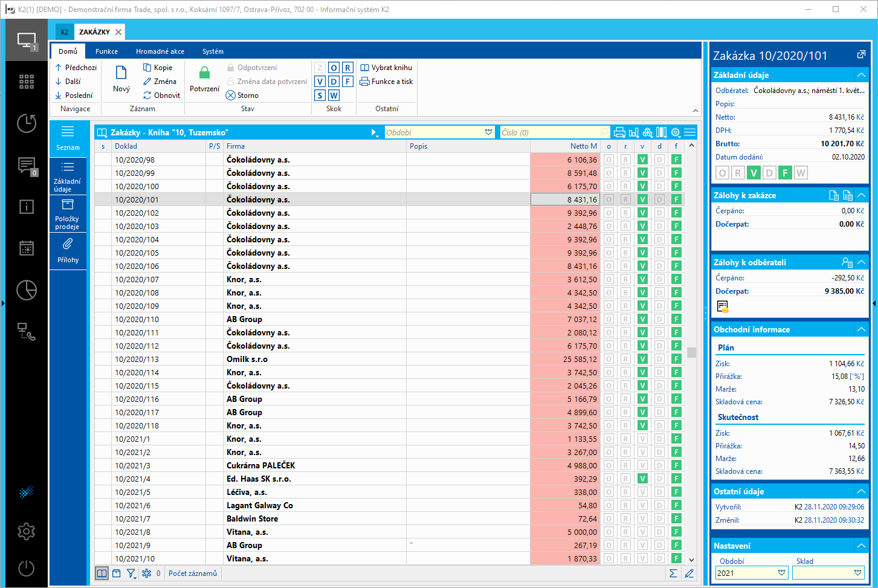
Task: Click the first document icon in Zálohy k zakázce header
Action: (834, 195)
